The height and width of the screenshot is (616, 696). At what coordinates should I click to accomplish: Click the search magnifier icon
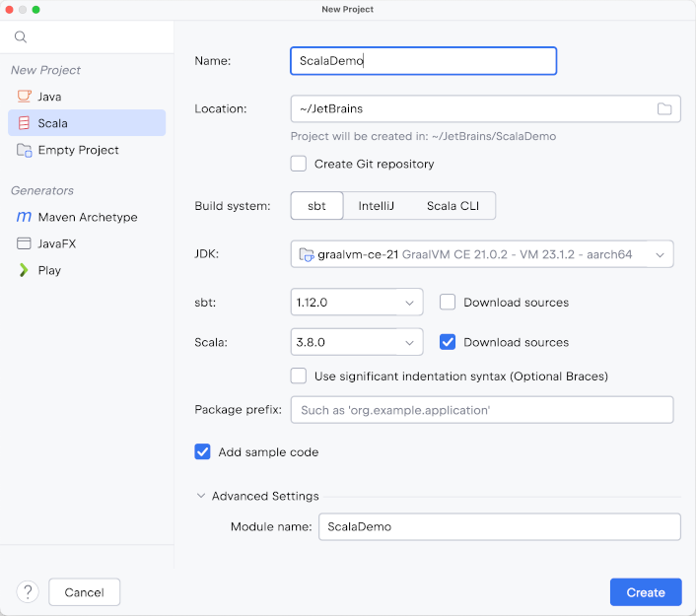tap(21, 37)
